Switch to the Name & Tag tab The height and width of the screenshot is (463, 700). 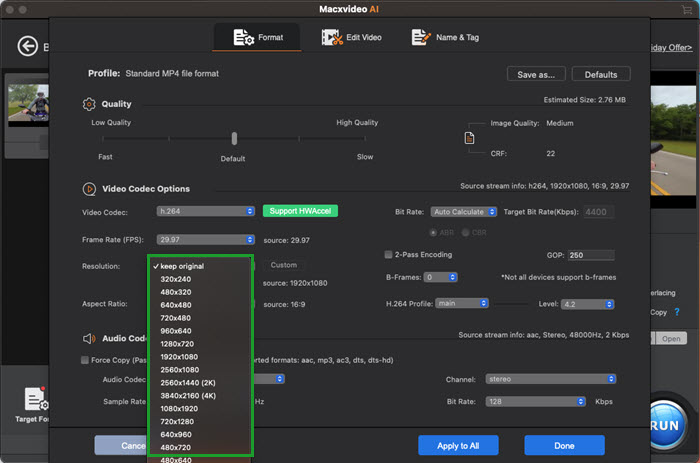pos(445,38)
